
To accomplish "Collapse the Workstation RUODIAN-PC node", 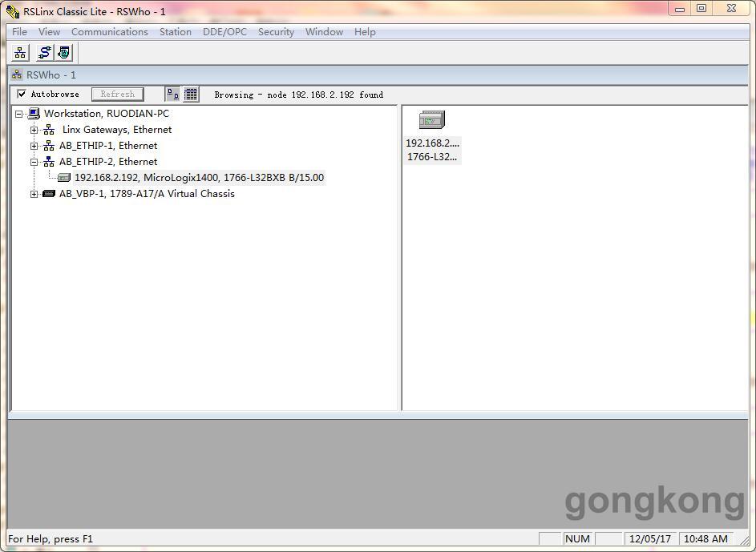I will pyautogui.click(x=18, y=114).
